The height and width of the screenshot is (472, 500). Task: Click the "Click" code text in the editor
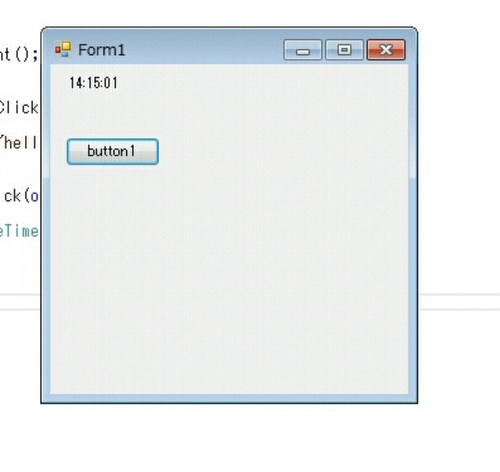point(19,108)
